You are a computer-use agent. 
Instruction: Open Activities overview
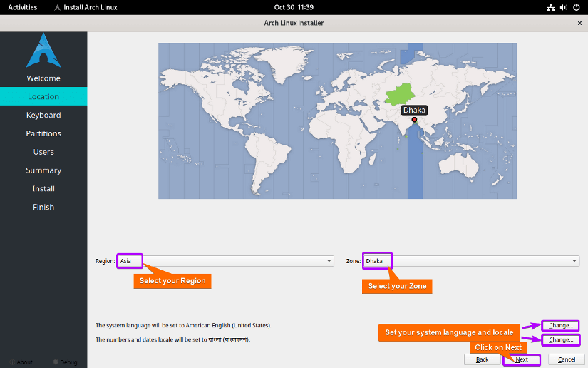pos(23,7)
